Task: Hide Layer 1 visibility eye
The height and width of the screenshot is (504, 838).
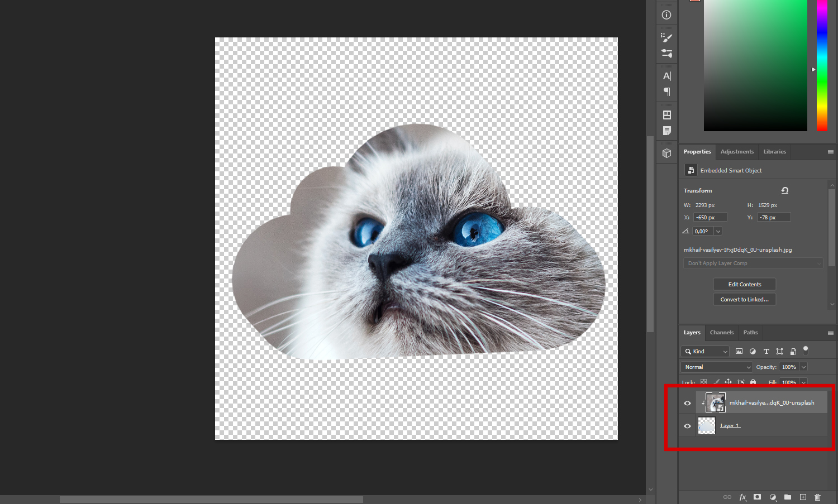Action: click(x=687, y=426)
